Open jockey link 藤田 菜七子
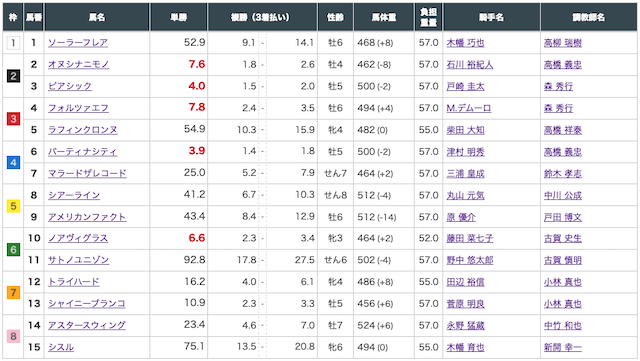 (470, 238)
